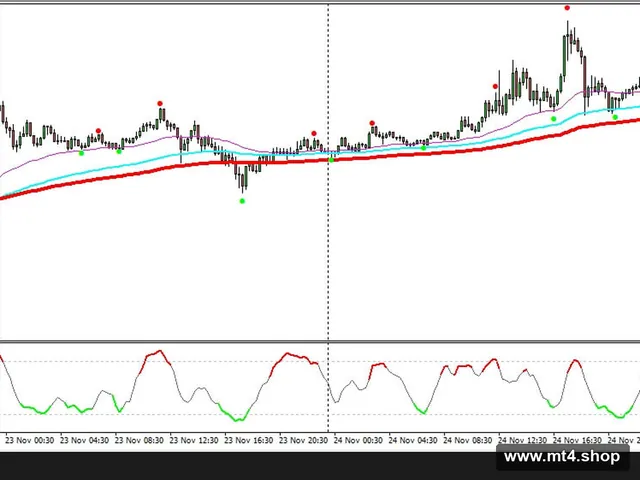
Task: Select the green buy dot below the lowest candle
Action: 242,201
